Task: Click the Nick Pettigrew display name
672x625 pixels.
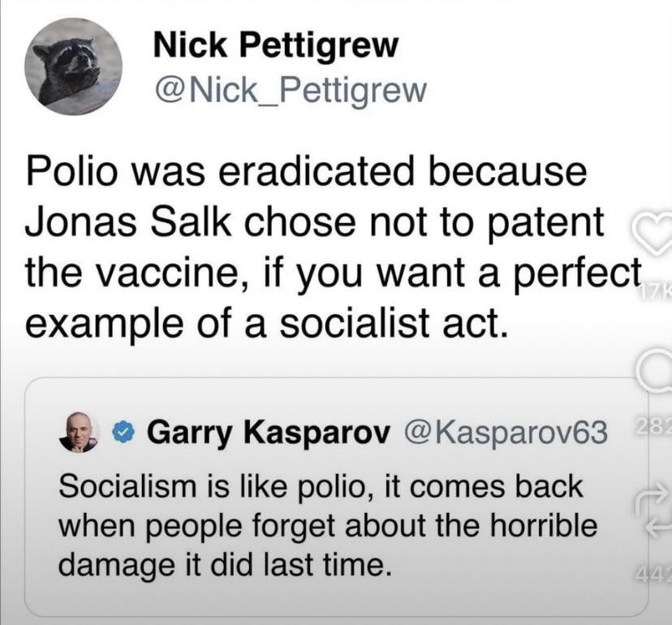Action: (276, 47)
